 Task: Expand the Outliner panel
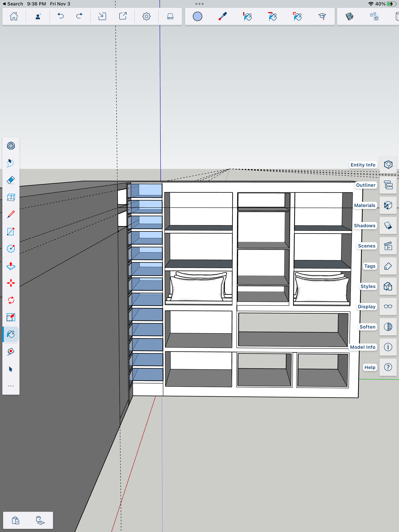(388, 185)
